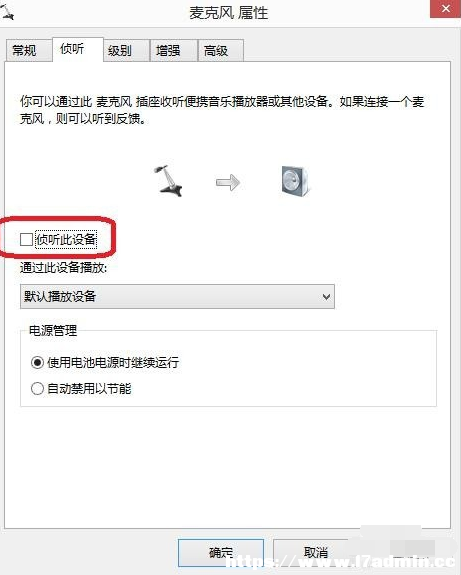Click the microphone icon in the title bar

tap(7, 12)
